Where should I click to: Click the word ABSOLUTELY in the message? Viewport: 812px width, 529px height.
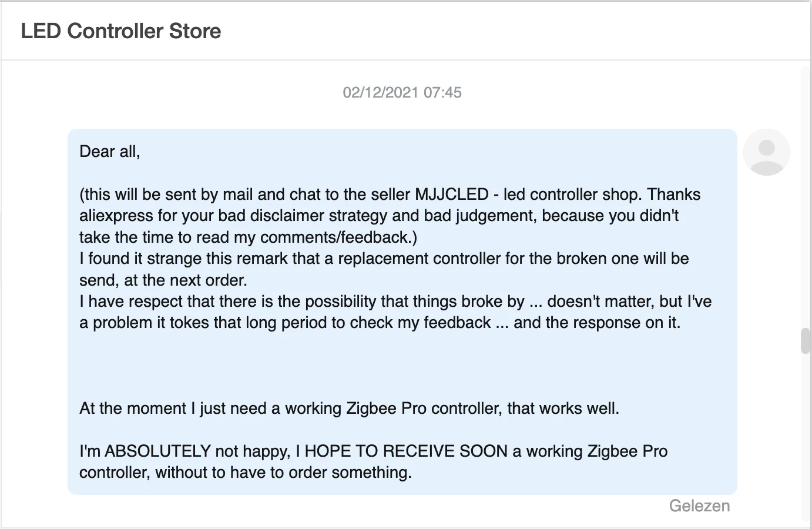(157, 451)
